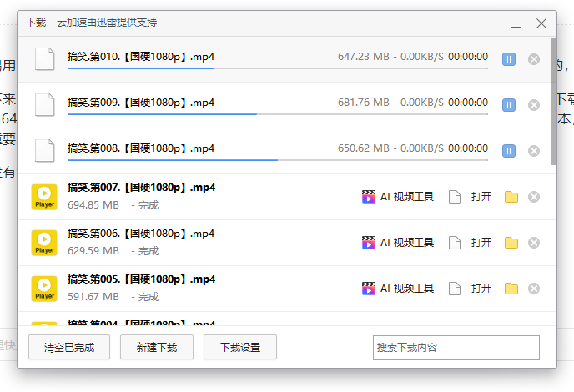Remove 搞笑.第006 from the list
This screenshot has height=392, width=574.
pos(534,243)
